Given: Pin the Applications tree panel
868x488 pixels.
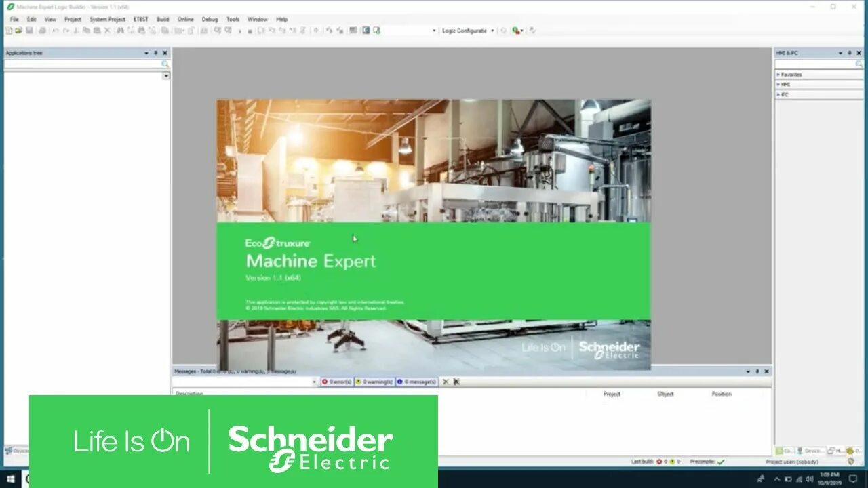Looking at the screenshot, I should 155,52.
